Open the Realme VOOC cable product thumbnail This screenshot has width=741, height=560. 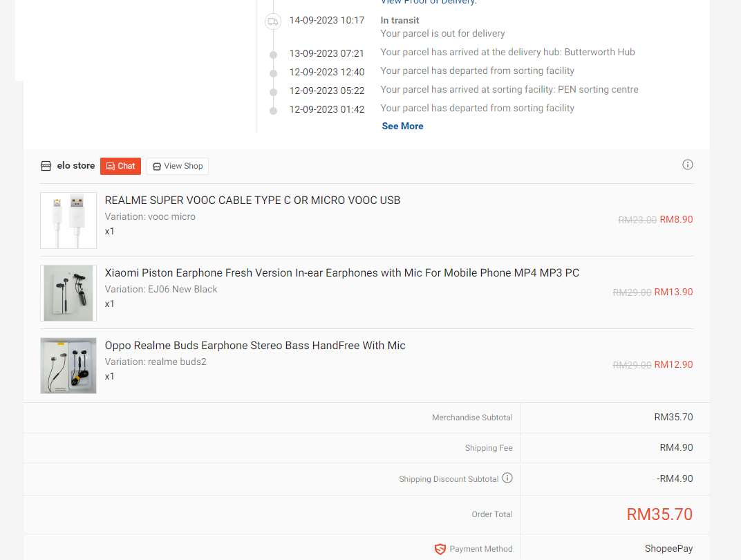(68, 221)
